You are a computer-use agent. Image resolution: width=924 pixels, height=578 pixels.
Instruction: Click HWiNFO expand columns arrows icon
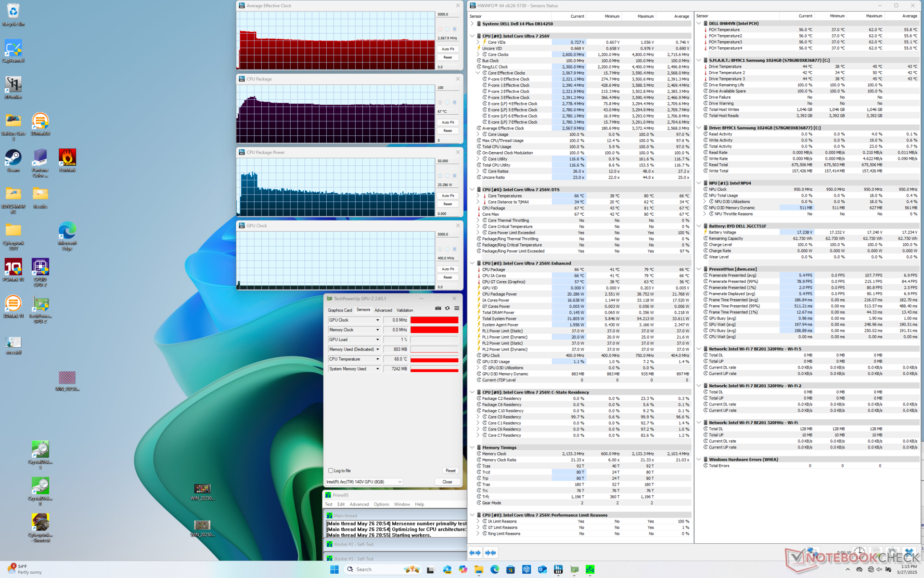pos(475,552)
